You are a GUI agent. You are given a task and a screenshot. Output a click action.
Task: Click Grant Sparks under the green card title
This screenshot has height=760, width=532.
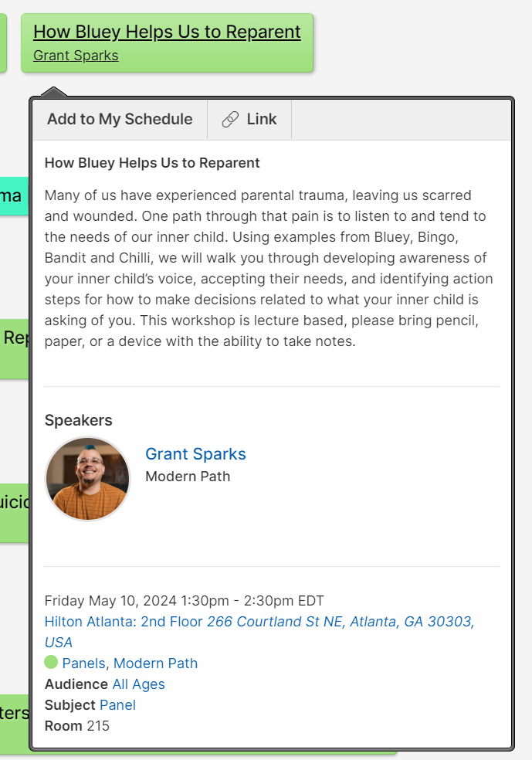[x=76, y=56]
